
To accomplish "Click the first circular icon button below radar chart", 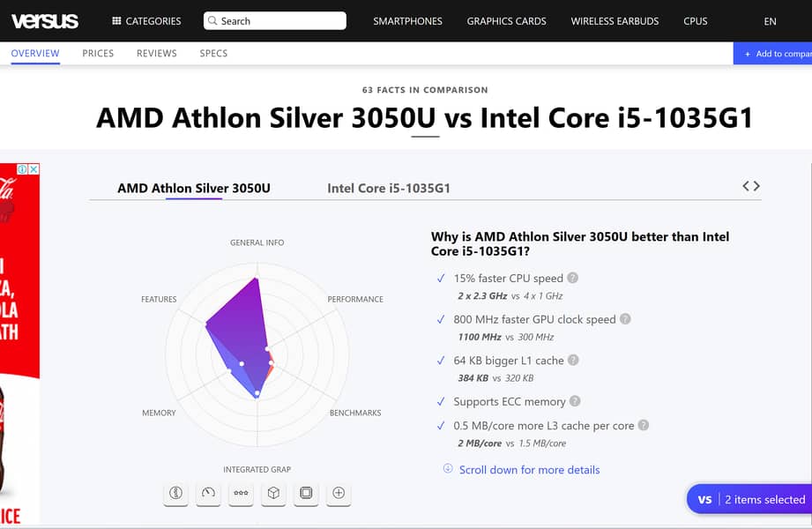I will tap(175, 493).
